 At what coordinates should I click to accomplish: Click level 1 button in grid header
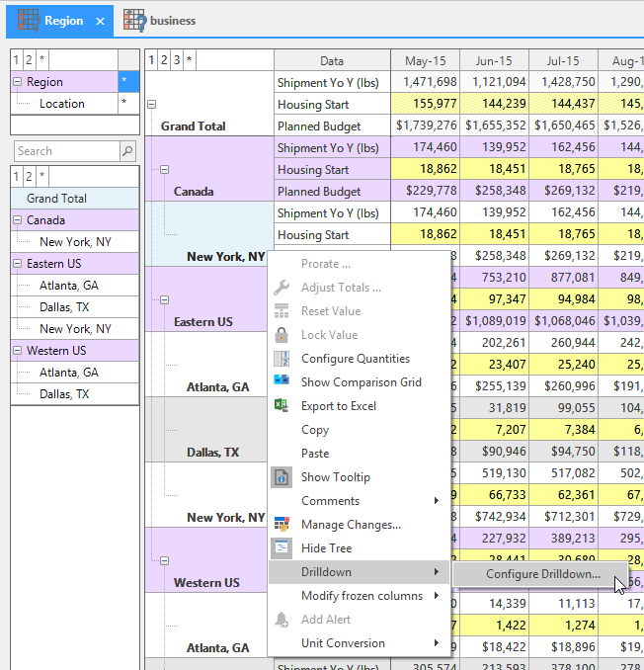pyautogui.click(x=151, y=60)
